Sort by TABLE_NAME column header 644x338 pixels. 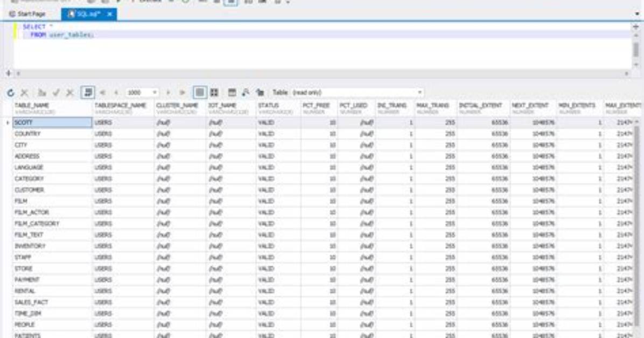click(x=52, y=108)
